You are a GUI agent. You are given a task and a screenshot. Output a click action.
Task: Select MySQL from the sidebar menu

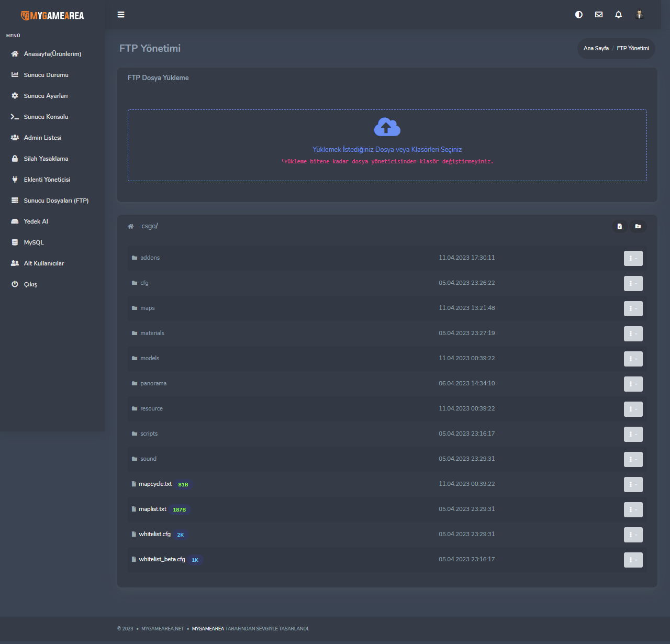click(34, 242)
